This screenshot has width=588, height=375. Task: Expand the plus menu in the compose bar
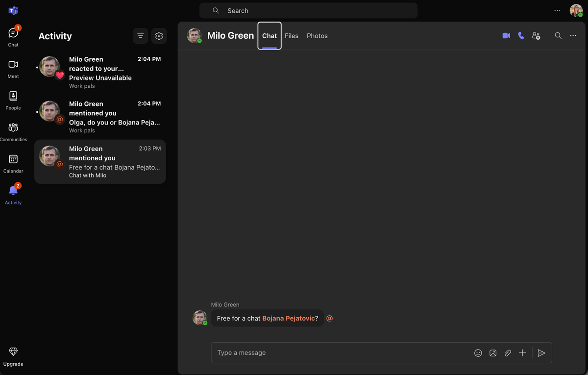pyautogui.click(x=522, y=352)
